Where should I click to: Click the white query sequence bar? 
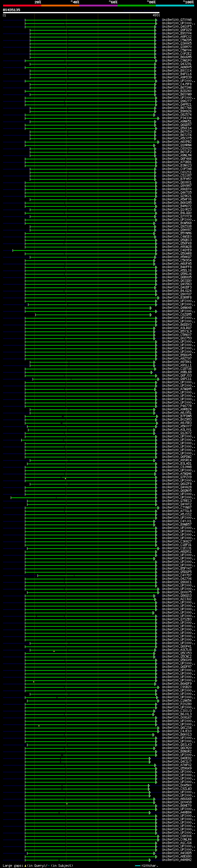pos(81,13)
